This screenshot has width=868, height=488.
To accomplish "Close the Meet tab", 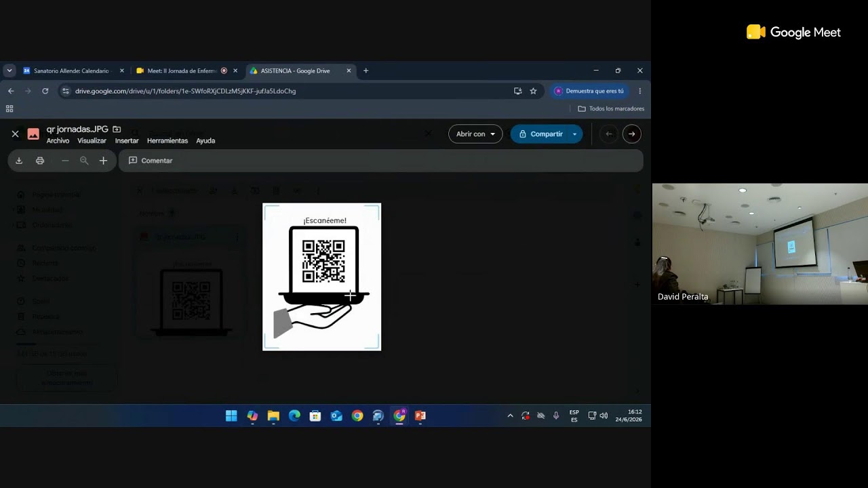I will [235, 70].
